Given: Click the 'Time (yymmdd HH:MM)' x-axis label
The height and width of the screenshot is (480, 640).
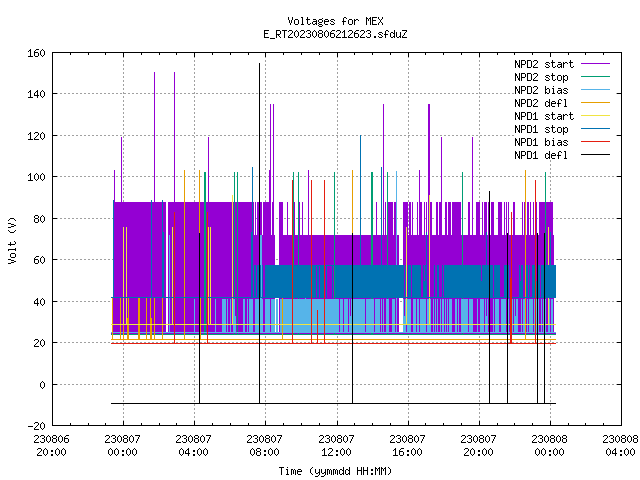Looking at the screenshot, I should [335, 471].
